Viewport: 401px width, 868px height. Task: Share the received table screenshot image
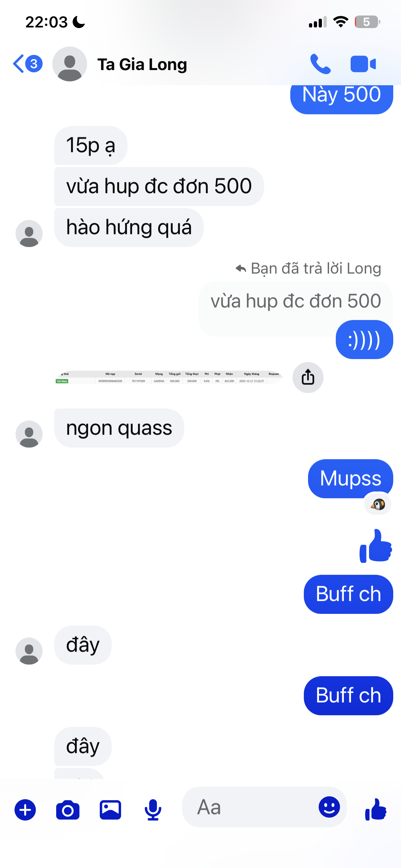(x=308, y=377)
